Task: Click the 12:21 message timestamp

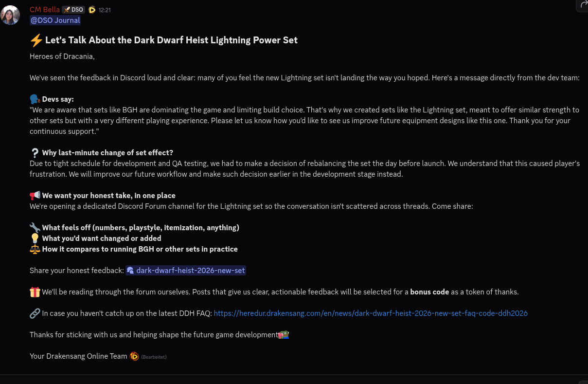Action: pyautogui.click(x=105, y=10)
